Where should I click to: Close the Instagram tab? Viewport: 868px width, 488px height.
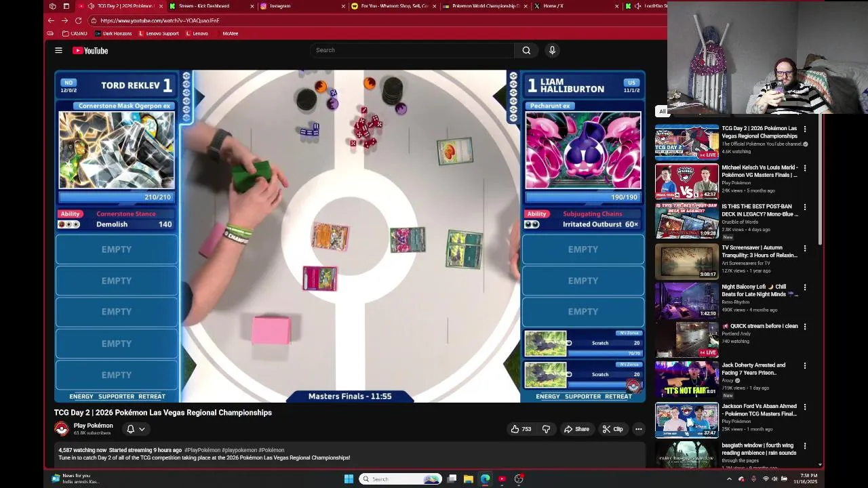[x=343, y=6]
